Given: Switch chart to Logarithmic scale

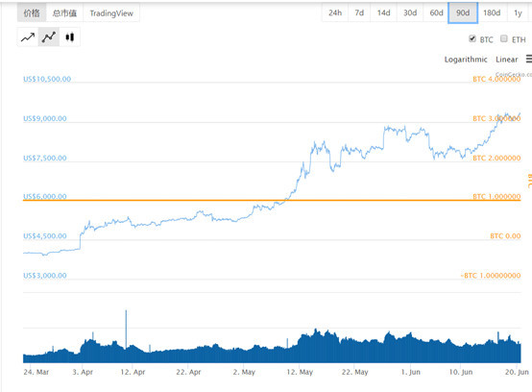Looking at the screenshot, I should [466, 60].
